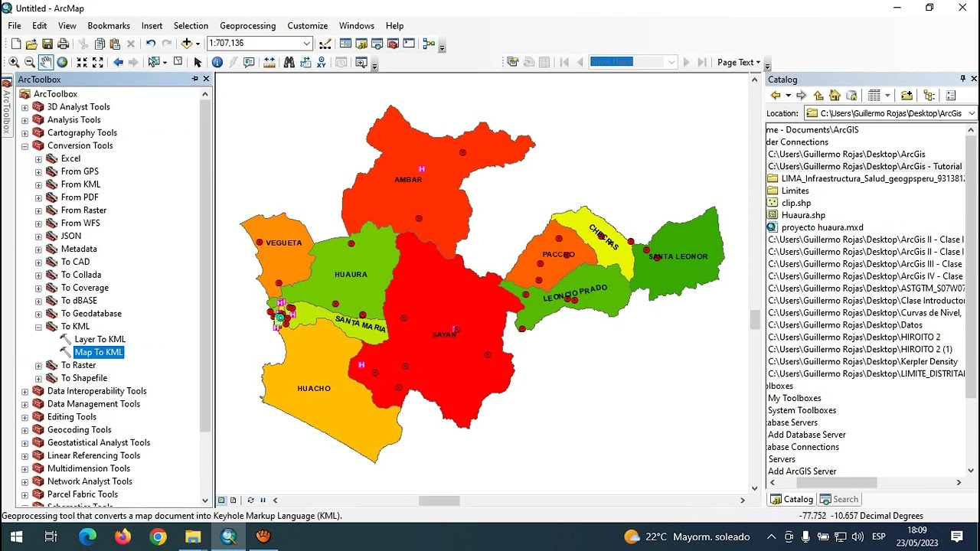Select the Zoom Out tool
Image resolution: width=980 pixels, height=551 pixels.
coord(30,62)
